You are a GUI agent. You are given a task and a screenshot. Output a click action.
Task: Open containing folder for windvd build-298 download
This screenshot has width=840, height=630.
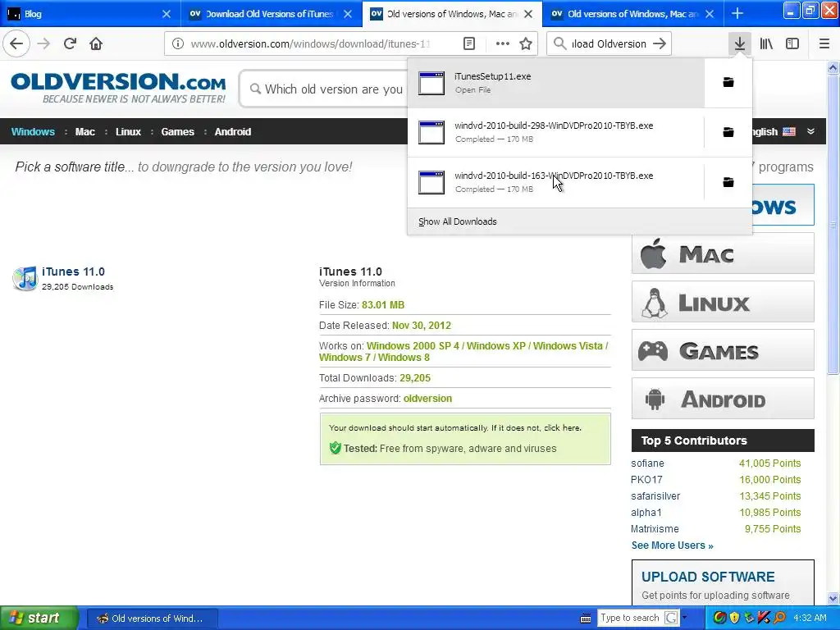[728, 132]
